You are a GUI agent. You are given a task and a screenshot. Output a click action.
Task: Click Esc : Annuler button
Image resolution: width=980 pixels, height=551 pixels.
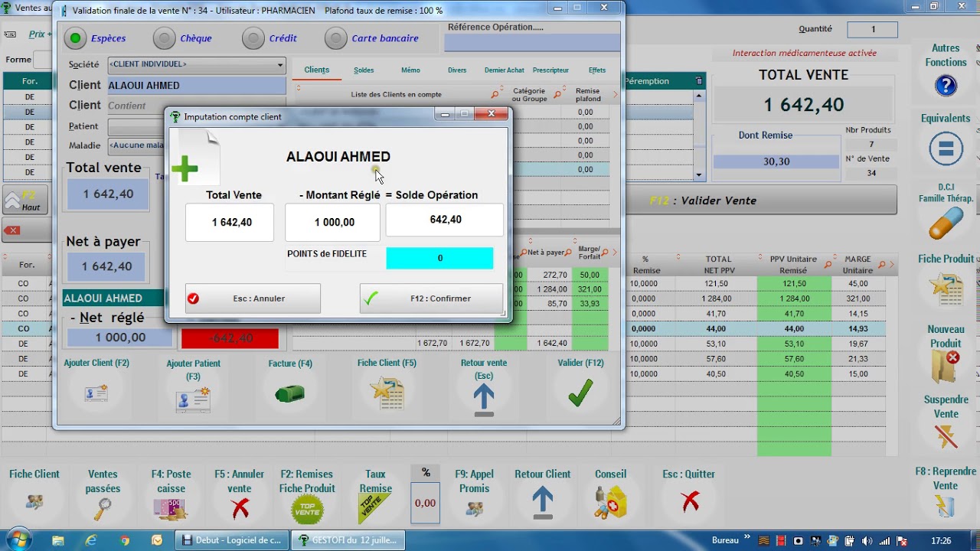[x=253, y=298]
